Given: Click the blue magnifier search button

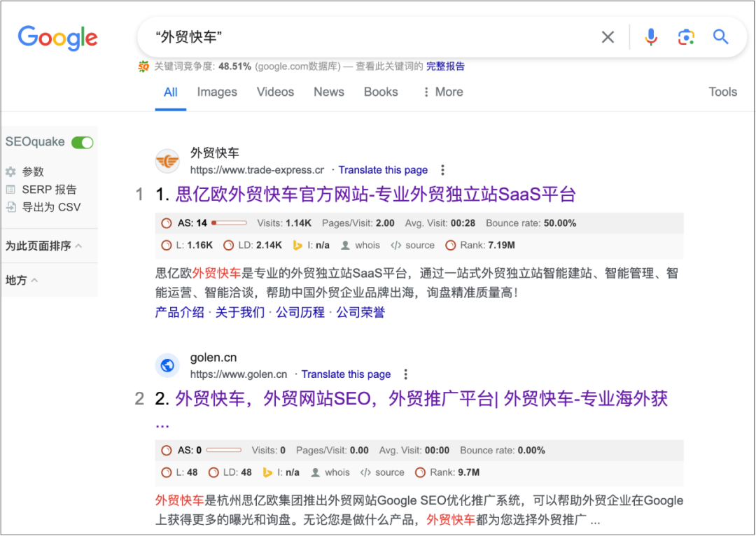Looking at the screenshot, I should coord(720,36).
